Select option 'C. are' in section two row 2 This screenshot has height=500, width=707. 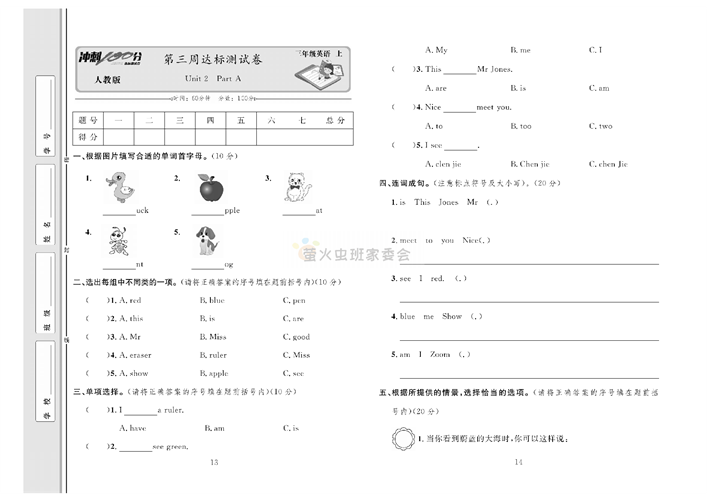293,318
